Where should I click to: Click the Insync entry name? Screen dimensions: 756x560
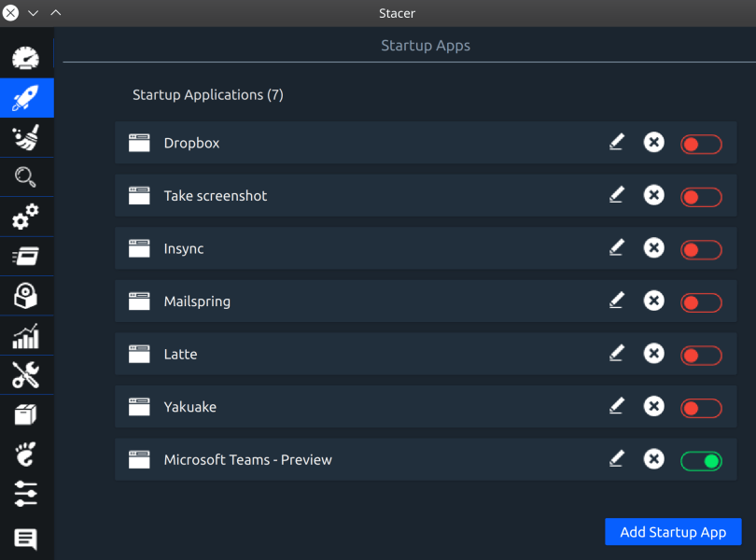(184, 248)
